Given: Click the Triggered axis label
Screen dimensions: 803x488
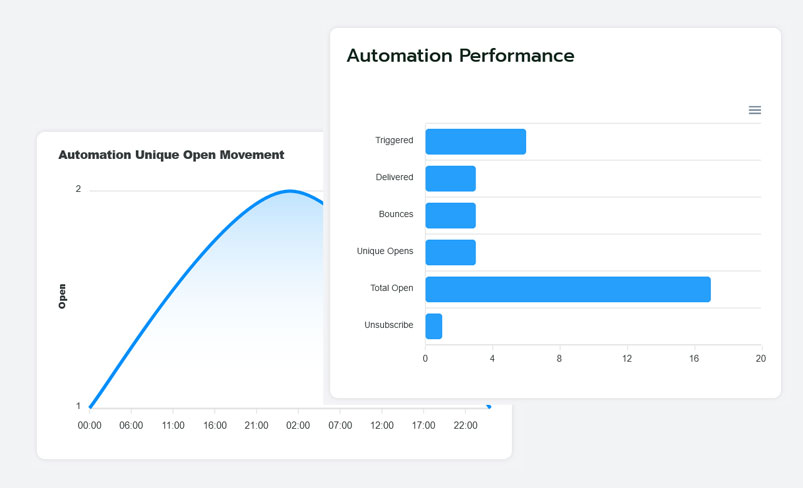Looking at the screenshot, I should click(x=394, y=140).
